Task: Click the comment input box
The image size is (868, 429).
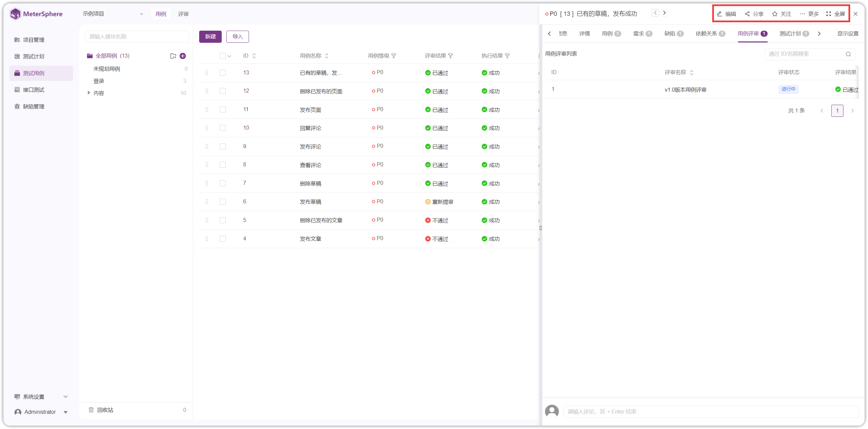Action: click(711, 411)
